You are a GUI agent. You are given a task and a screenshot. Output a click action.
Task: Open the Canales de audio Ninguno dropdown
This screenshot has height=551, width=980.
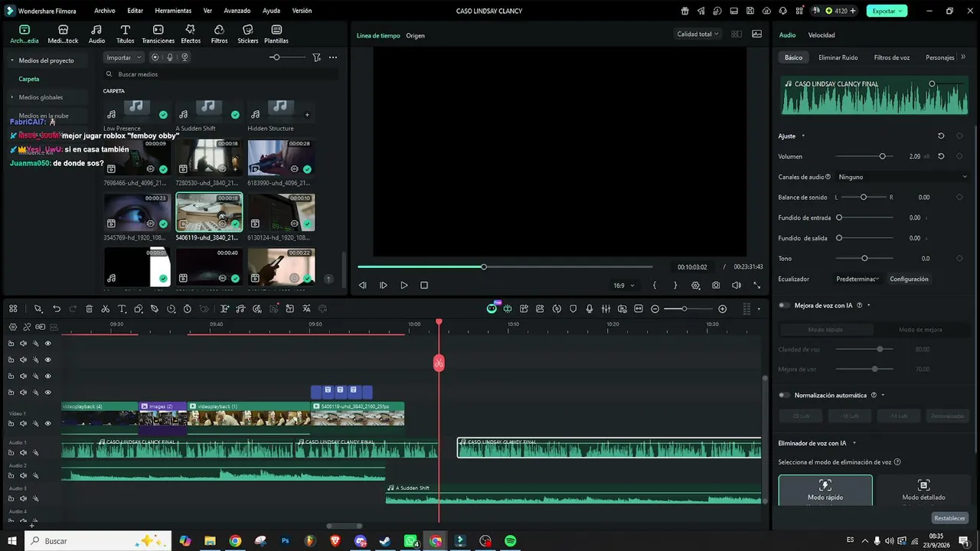tap(903, 177)
